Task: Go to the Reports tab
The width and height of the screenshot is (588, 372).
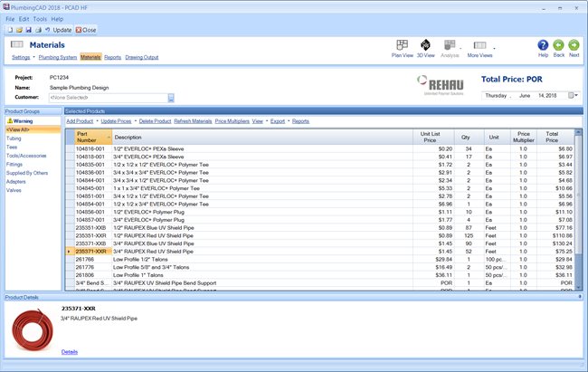Action: 112,57
